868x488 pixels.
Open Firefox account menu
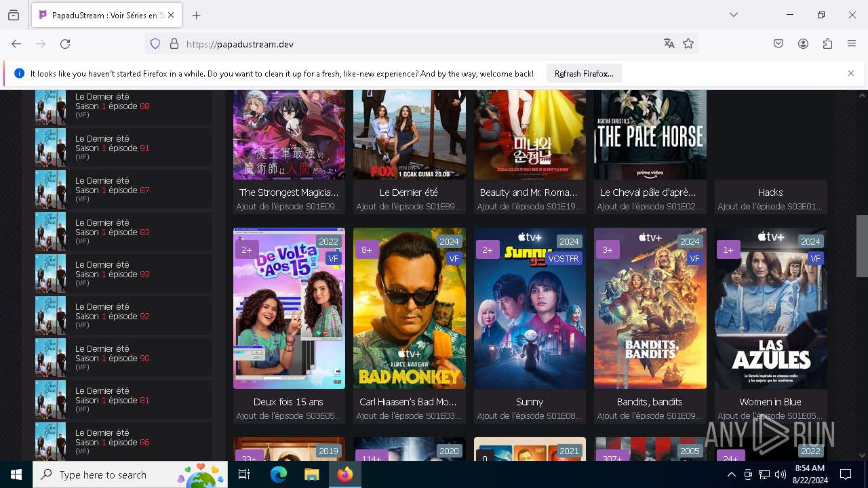[803, 44]
